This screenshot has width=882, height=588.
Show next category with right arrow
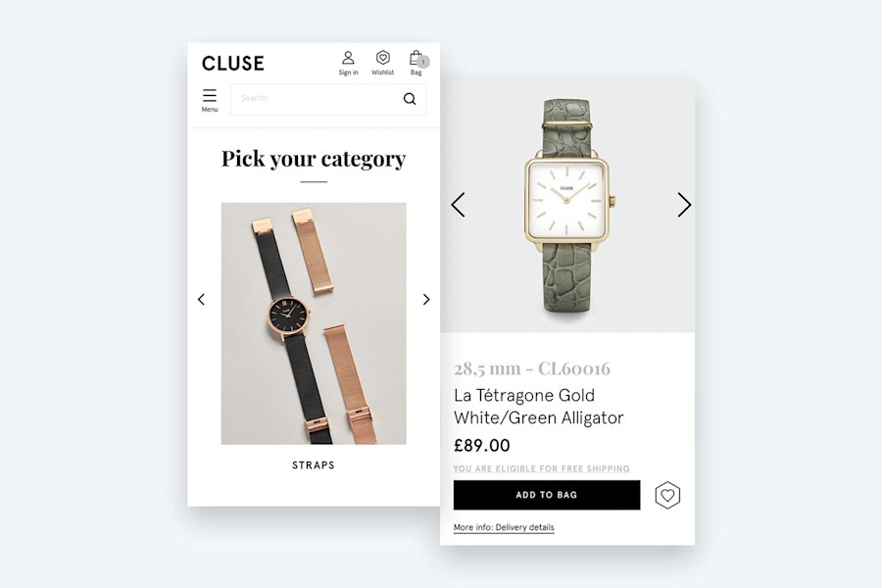(x=426, y=299)
